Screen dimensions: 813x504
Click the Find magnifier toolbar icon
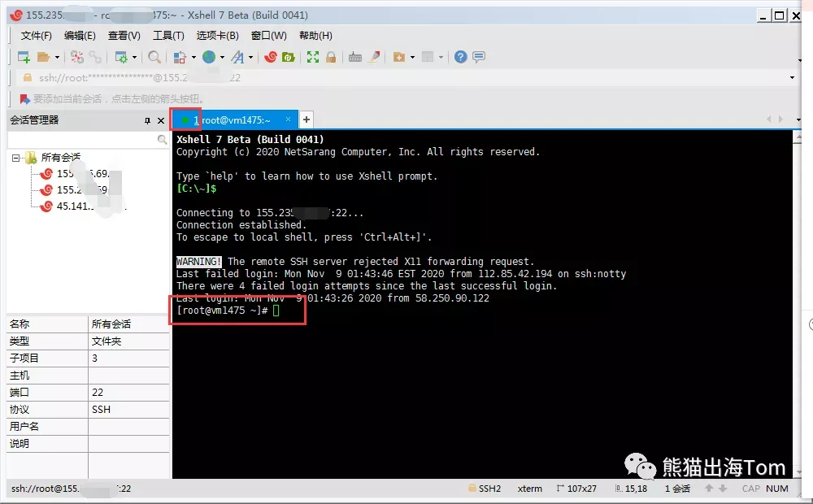(154, 57)
